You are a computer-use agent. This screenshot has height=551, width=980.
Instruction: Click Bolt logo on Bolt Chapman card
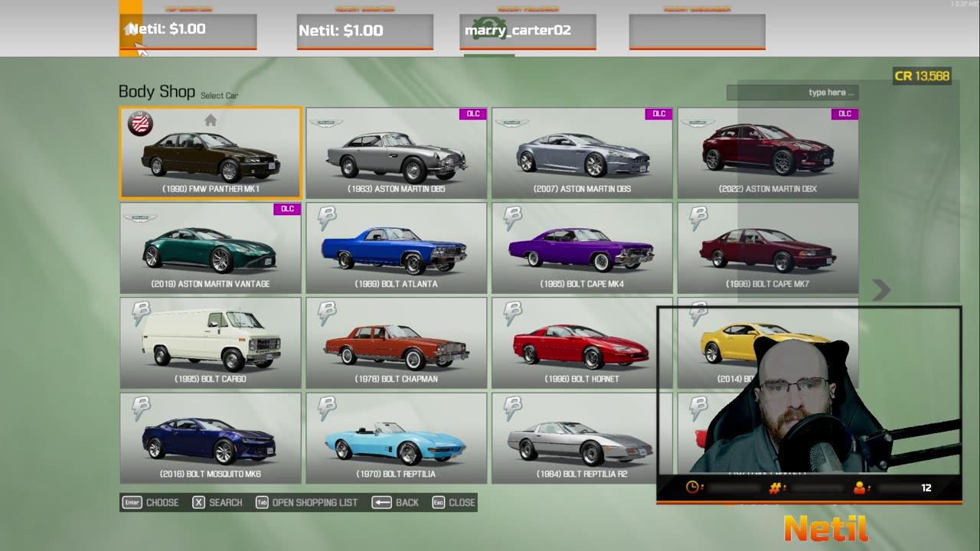(327, 313)
